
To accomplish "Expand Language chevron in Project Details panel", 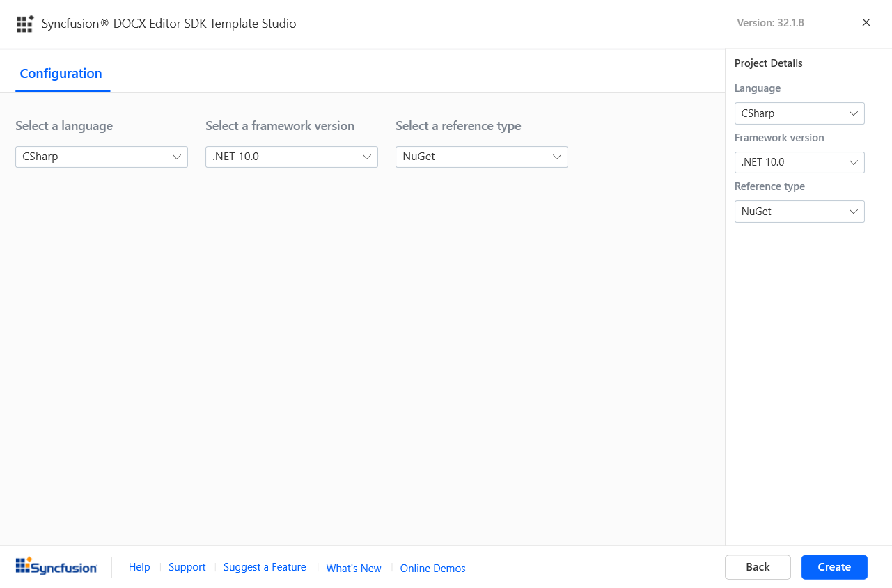I will (x=854, y=113).
